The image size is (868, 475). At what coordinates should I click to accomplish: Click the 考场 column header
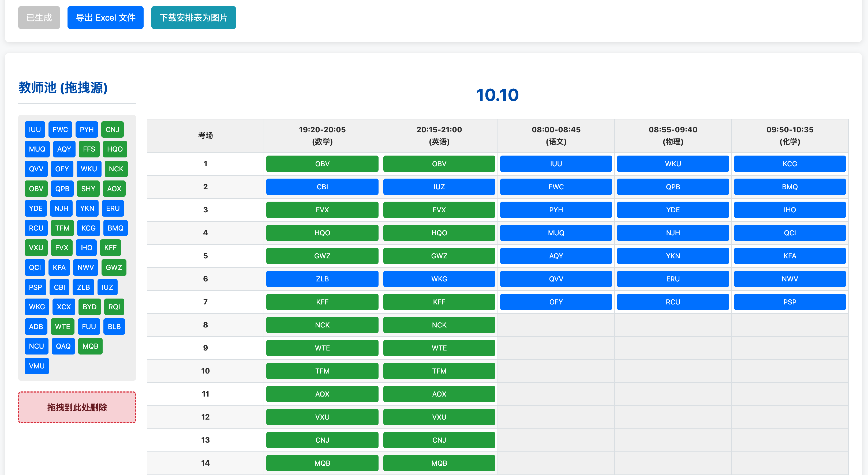tap(205, 135)
